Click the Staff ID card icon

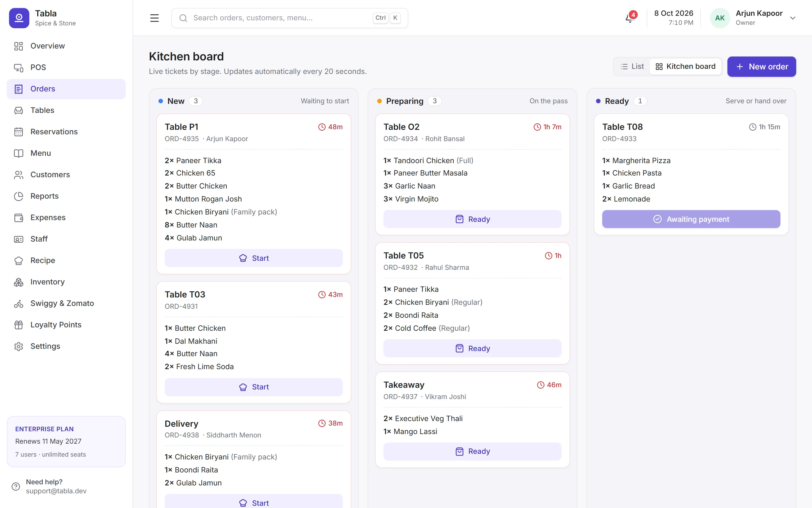click(x=18, y=239)
